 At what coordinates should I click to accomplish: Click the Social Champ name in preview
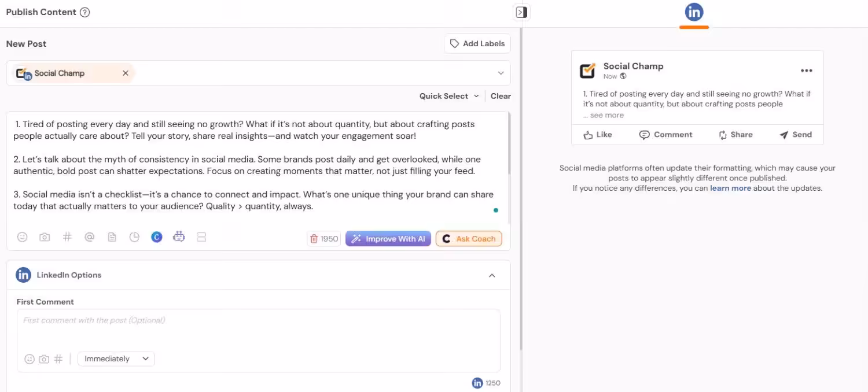(633, 66)
